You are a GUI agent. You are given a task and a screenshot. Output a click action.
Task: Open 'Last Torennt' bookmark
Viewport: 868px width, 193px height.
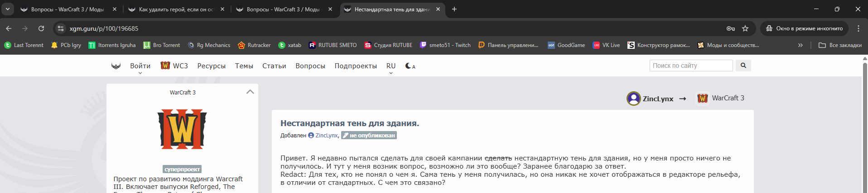click(x=24, y=45)
